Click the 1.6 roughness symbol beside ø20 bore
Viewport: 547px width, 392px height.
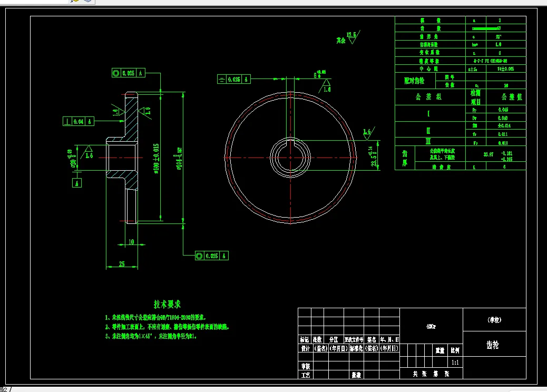tap(87, 153)
